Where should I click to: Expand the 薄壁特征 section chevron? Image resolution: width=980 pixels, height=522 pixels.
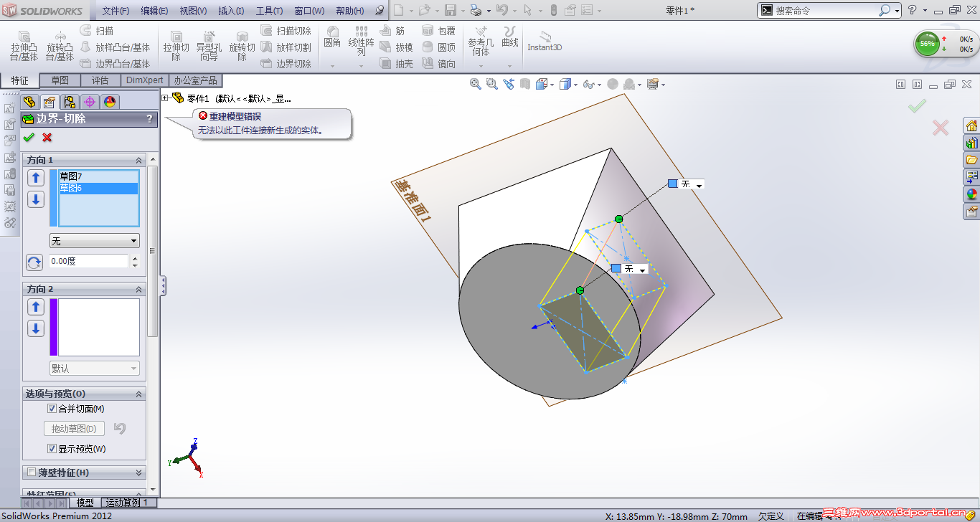pos(138,473)
